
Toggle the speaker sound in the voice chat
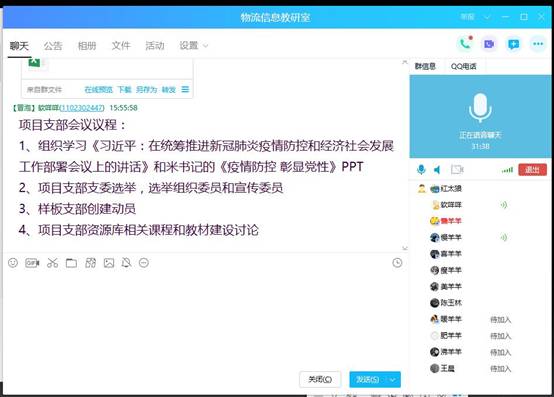coord(437,170)
